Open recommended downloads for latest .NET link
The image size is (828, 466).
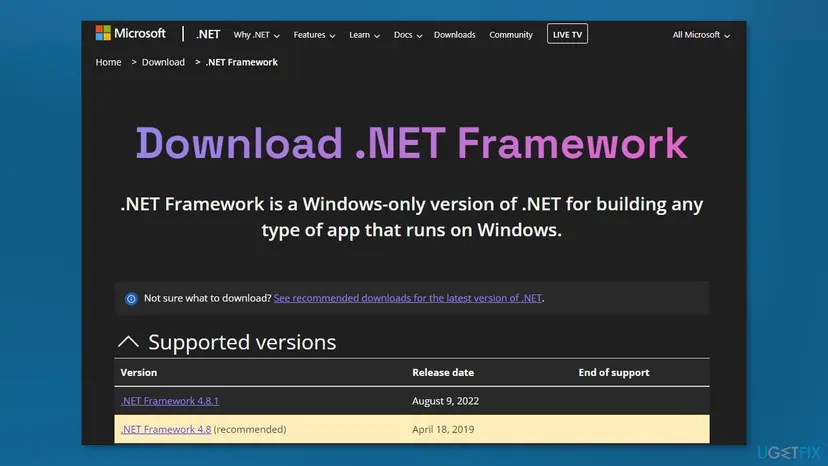click(x=408, y=298)
